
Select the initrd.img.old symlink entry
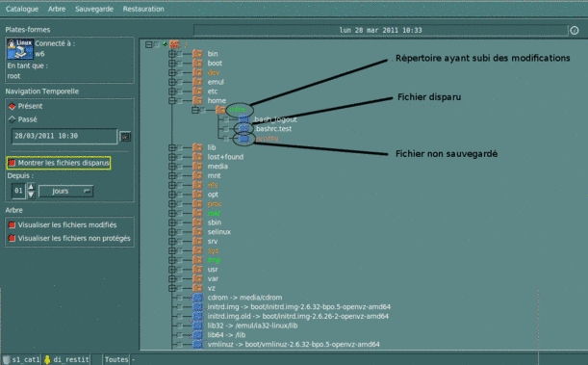[x=298, y=316]
